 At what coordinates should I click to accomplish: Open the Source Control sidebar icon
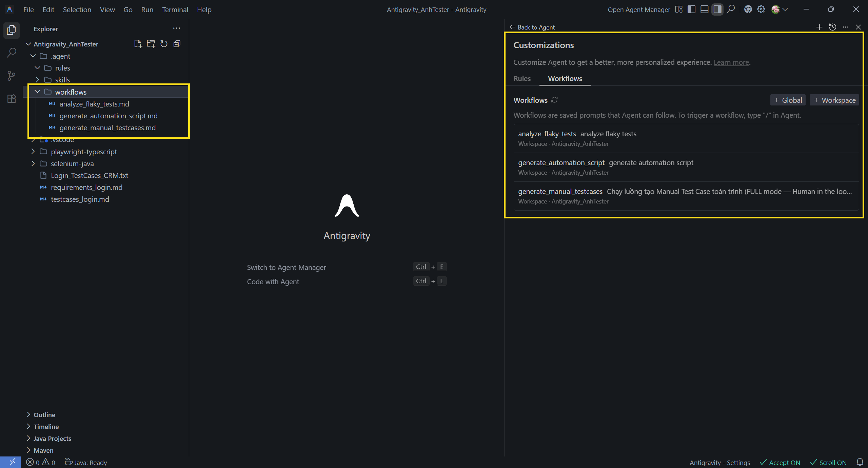coord(11,76)
